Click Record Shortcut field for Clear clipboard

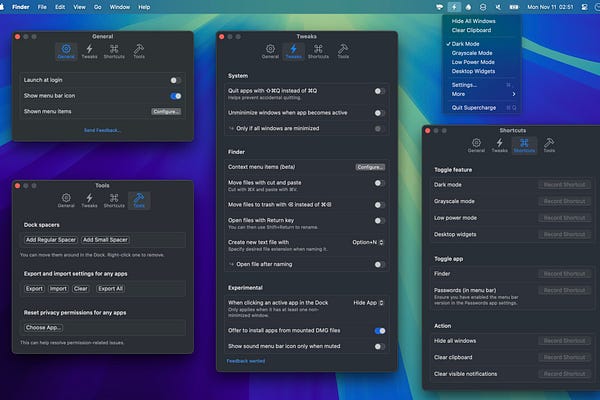click(x=564, y=358)
